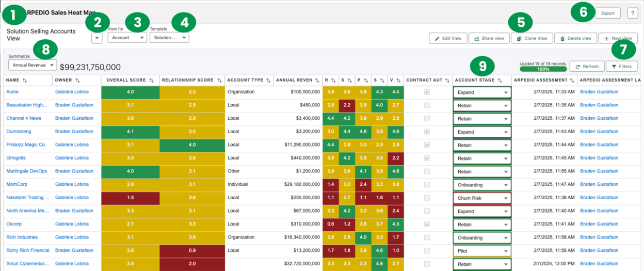
Task: Open the Richy Rich Financial link
Action: 28,250
